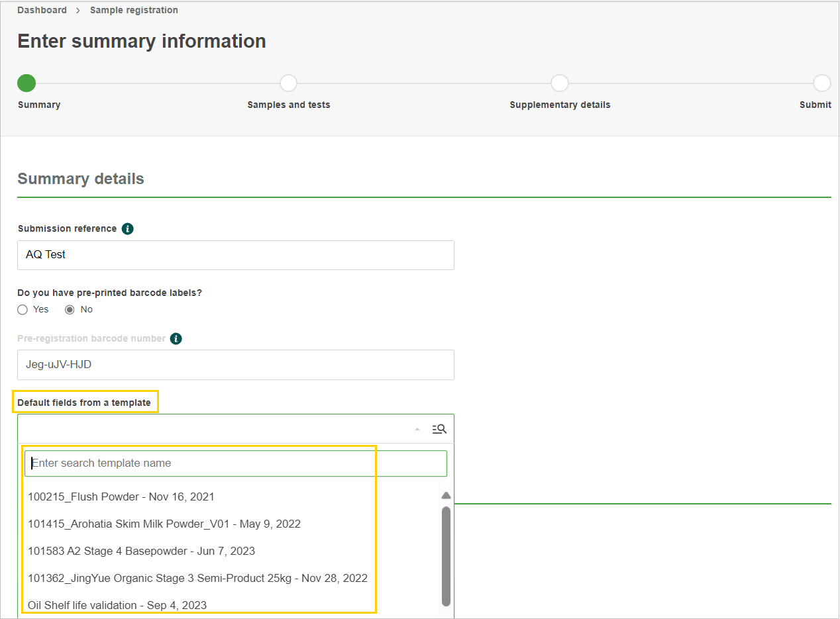The height and width of the screenshot is (619, 840).
Task: Collapse the template dropdown arrow
Action: click(417, 429)
